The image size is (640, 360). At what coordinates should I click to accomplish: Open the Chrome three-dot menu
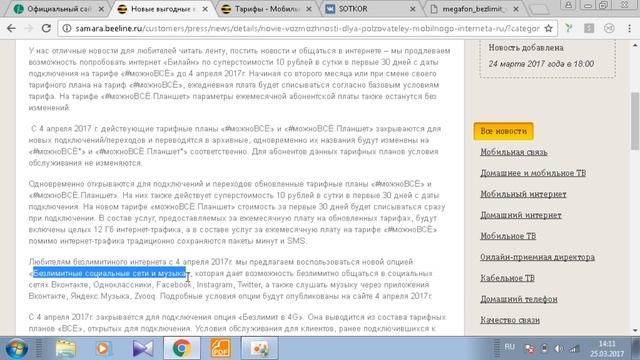coord(629,28)
